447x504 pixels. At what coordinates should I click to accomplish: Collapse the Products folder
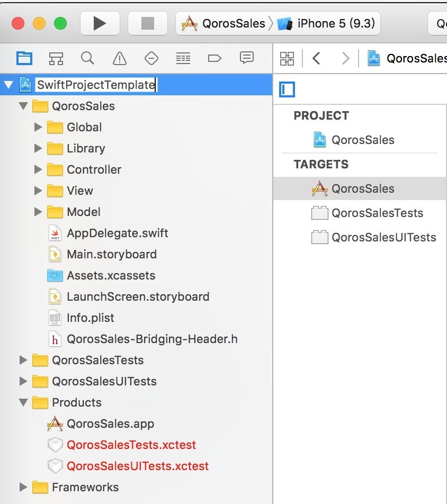click(x=23, y=402)
